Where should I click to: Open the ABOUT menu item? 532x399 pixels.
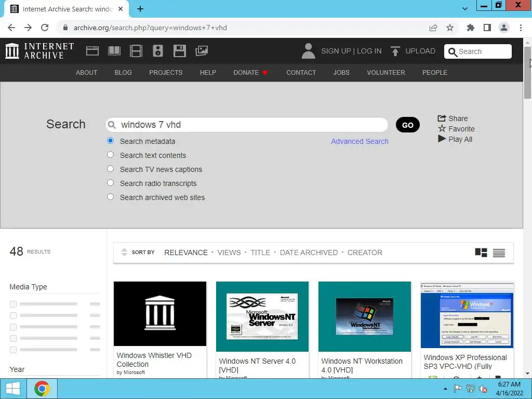(87, 72)
